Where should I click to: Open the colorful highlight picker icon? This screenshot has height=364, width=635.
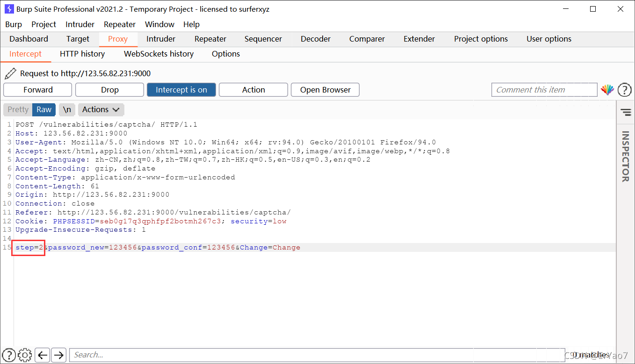point(607,90)
